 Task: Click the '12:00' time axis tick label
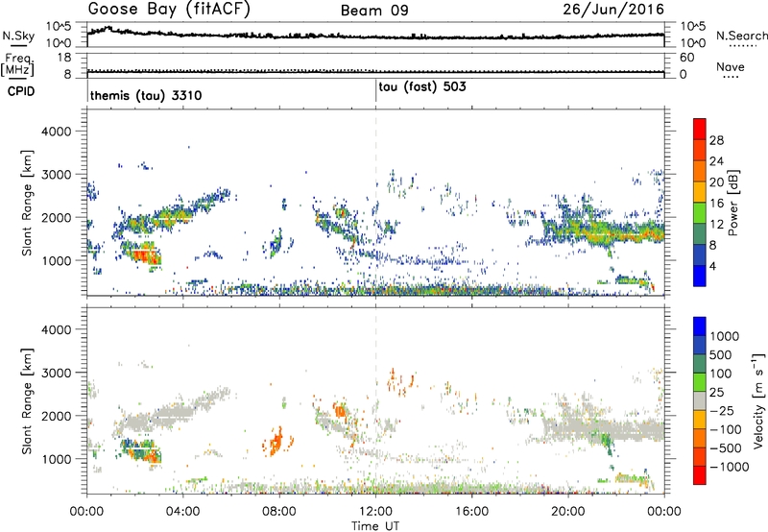click(375, 512)
